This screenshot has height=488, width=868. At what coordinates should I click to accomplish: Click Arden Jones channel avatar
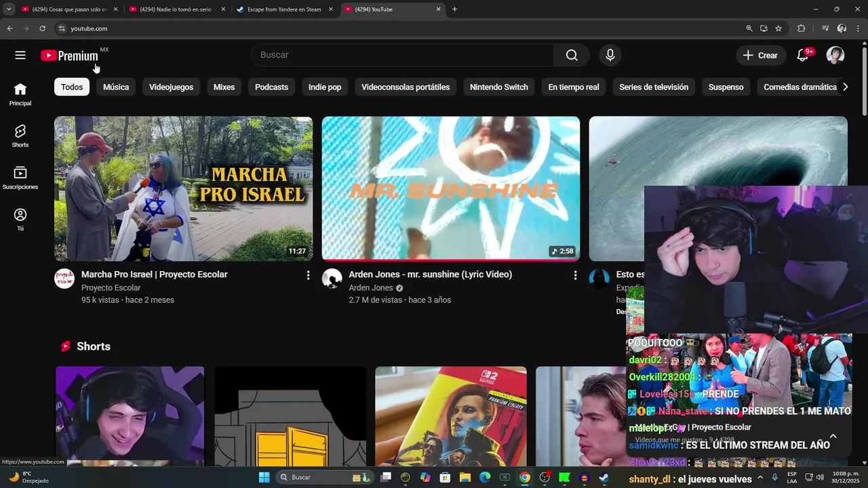[x=332, y=279]
